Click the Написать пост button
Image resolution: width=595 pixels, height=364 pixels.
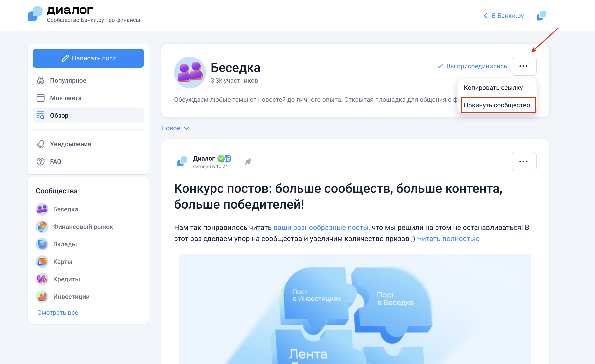(x=88, y=58)
